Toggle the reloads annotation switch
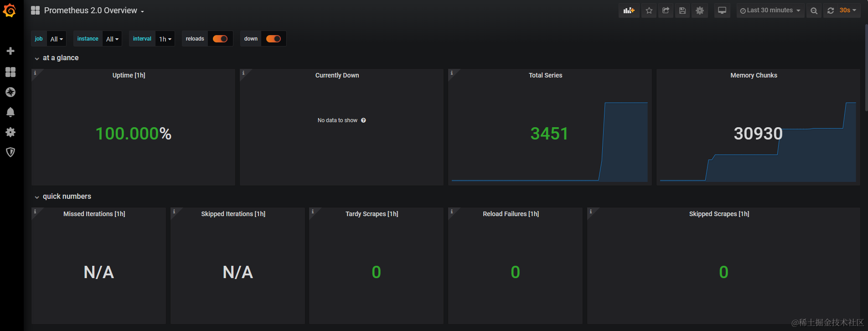 pos(220,39)
